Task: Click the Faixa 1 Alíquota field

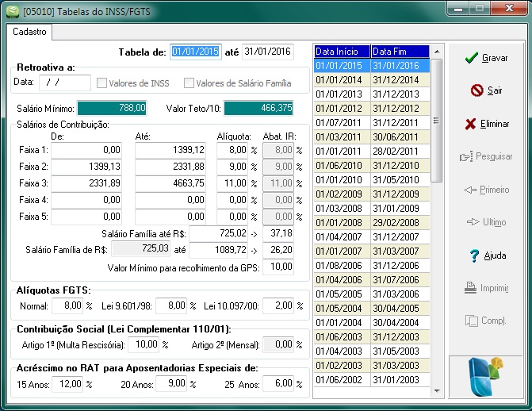Action: (x=232, y=150)
